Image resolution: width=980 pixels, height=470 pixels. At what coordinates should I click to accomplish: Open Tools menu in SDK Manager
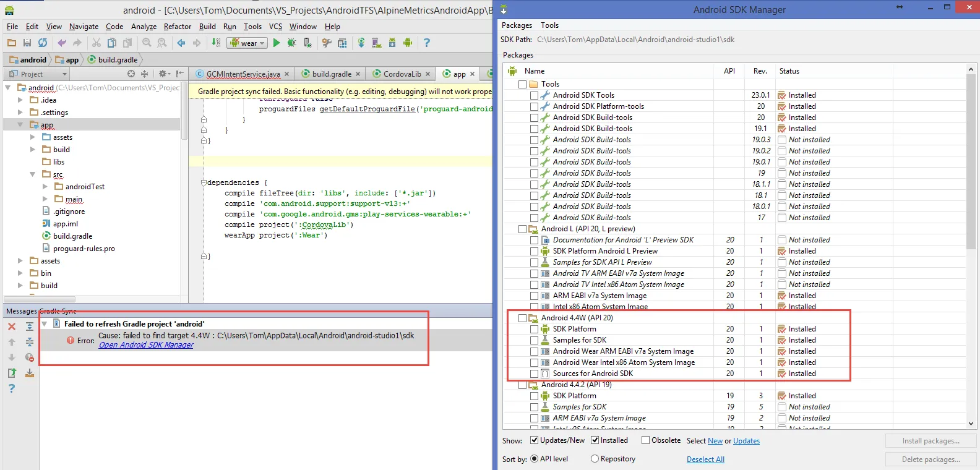click(549, 25)
